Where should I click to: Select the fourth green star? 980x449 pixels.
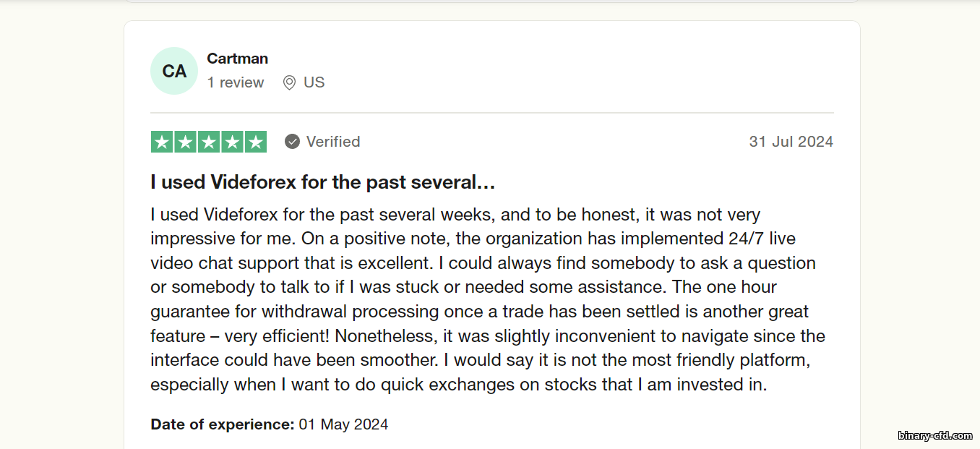[x=232, y=142]
